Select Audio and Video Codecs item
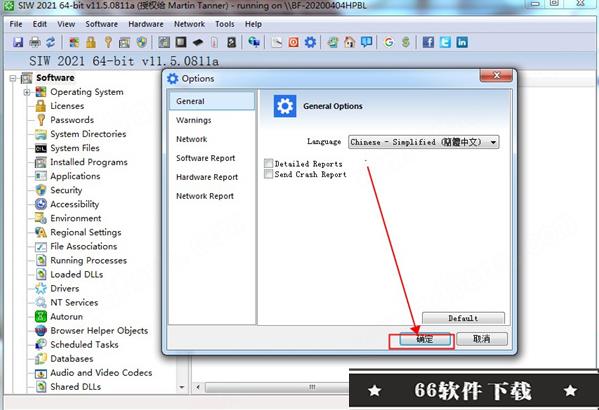 tap(101, 373)
